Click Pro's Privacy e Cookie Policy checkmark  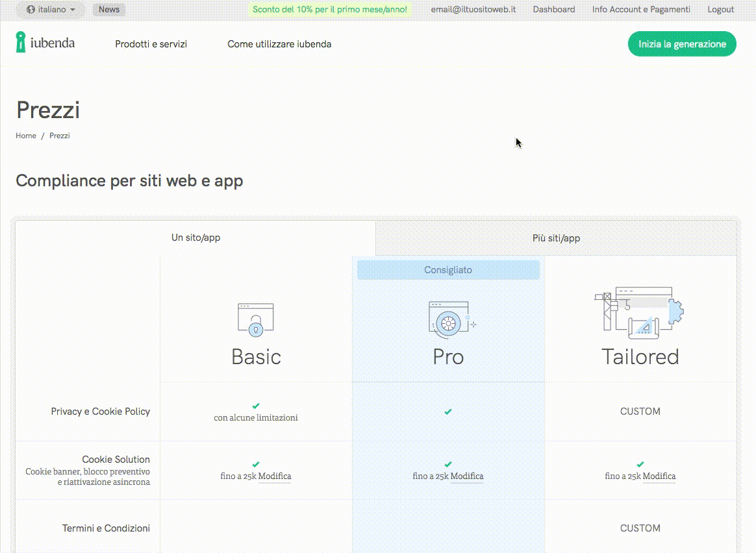pyautogui.click(x=448, y=412)
